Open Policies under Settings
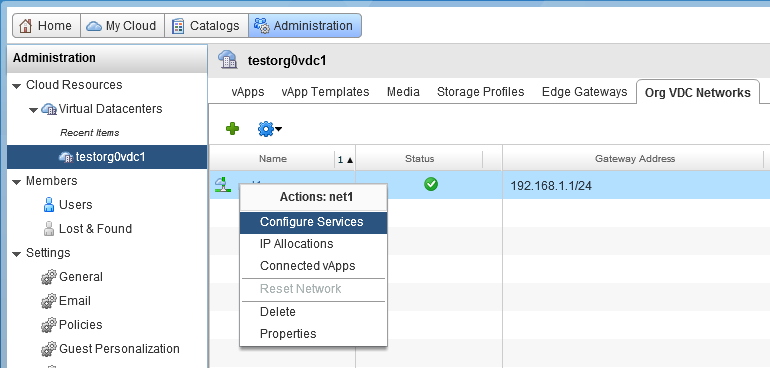The image size is (770, 368). click(x=81, y=325)
